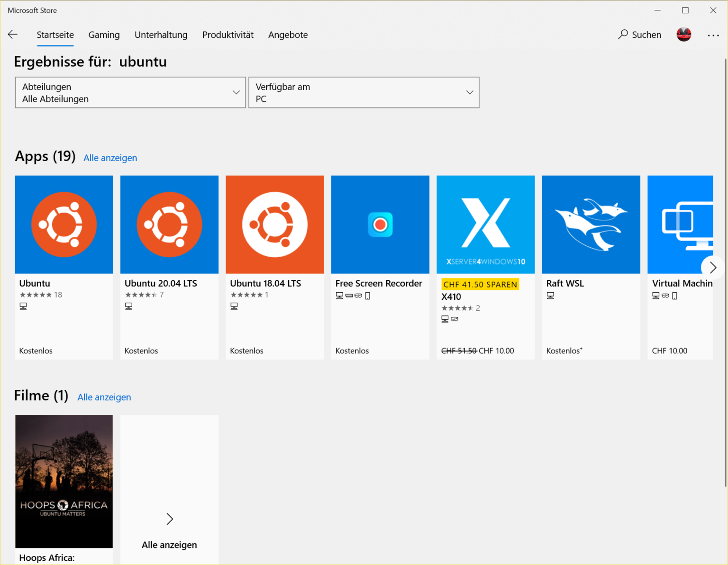This screenshot has height=565, width=728.
Task: Switch to Gaming tab
Action: tap(104, 35)
